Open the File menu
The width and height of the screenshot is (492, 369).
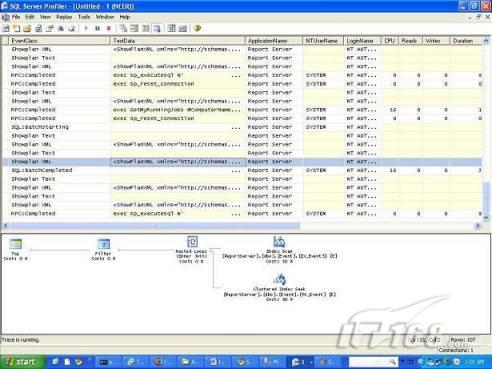pyautogui.click(x=16, y=17)
